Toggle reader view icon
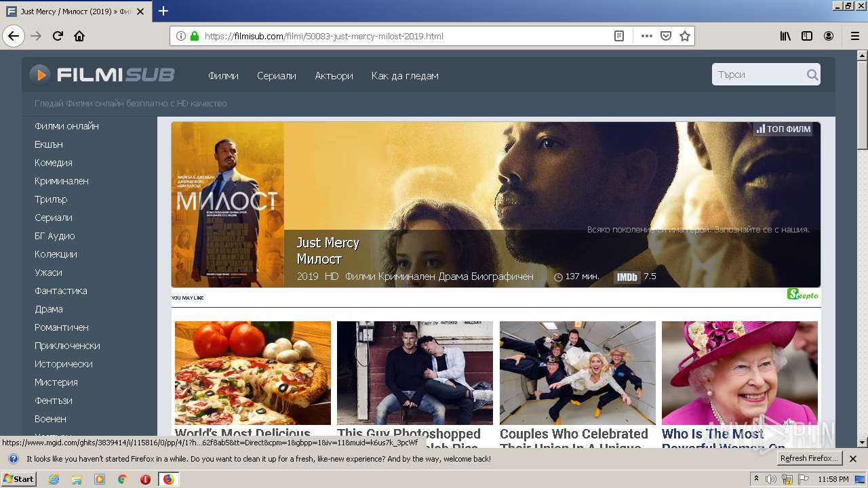This screenshot has height=488, width=868. [x=619, y=36]
